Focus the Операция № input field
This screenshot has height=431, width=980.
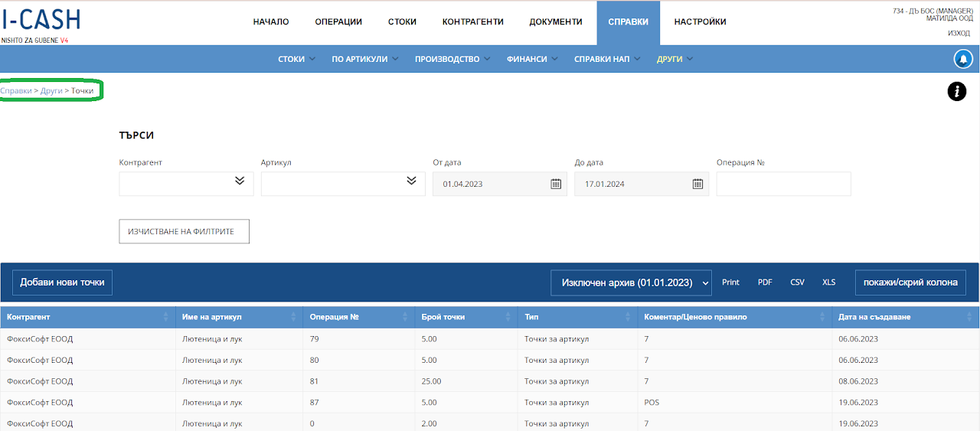783,184
